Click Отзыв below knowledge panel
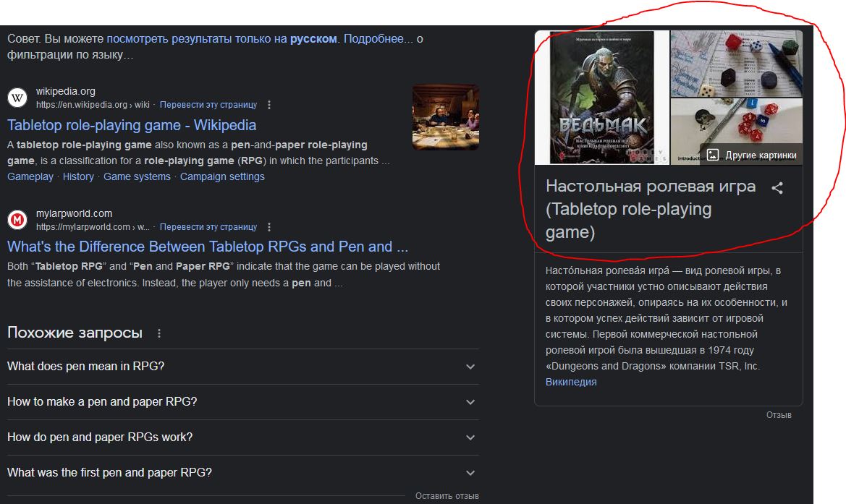Image resolution: width=846 pixels, height=504 pixels. 779,415
